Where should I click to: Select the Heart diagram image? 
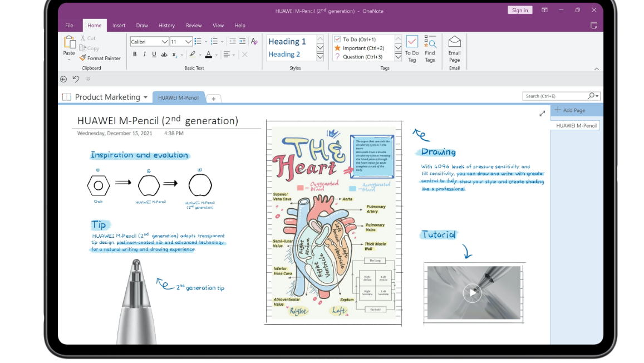pyautogui.click(x=333, y=223)
